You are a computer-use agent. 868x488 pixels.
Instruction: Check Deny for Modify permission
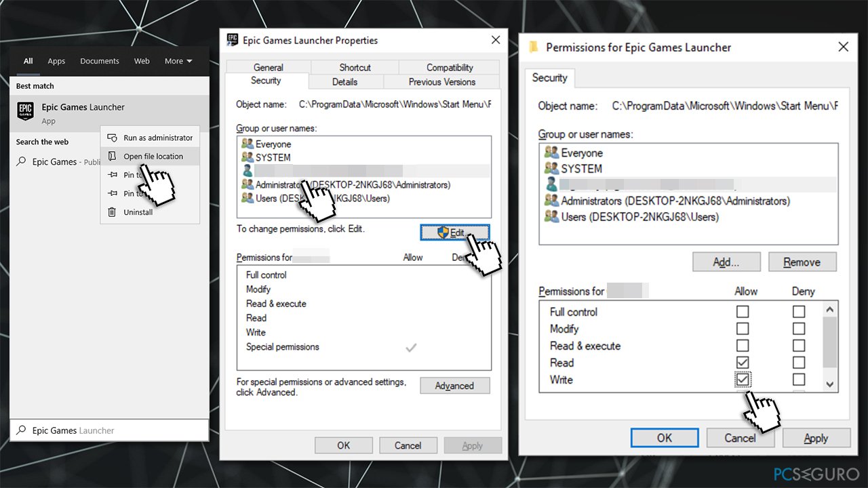(799, 329)
